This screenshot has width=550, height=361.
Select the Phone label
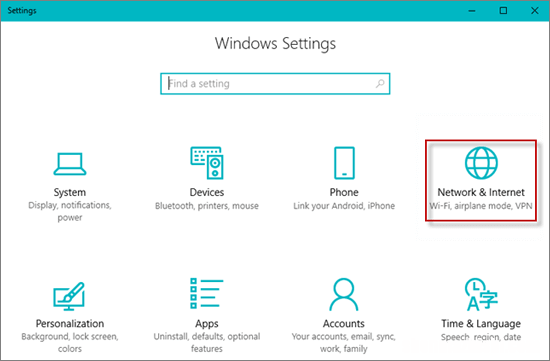click(344, 192)
